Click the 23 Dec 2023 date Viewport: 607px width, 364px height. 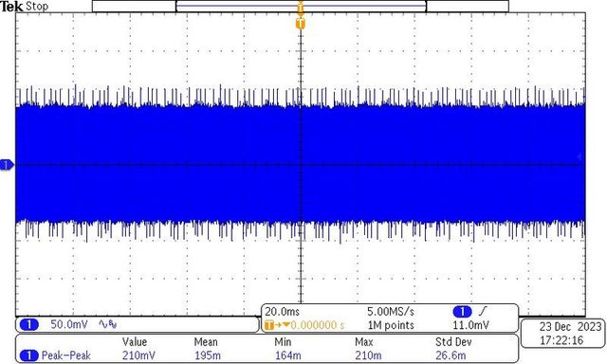pyautogui.click(x=570, y=326)
